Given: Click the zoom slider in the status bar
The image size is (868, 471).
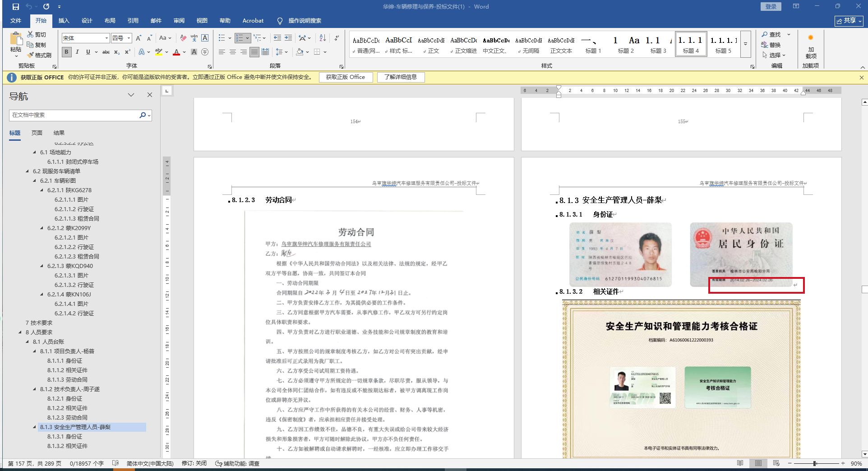Looking at the screenshot, I should click(x=815, y=463).
